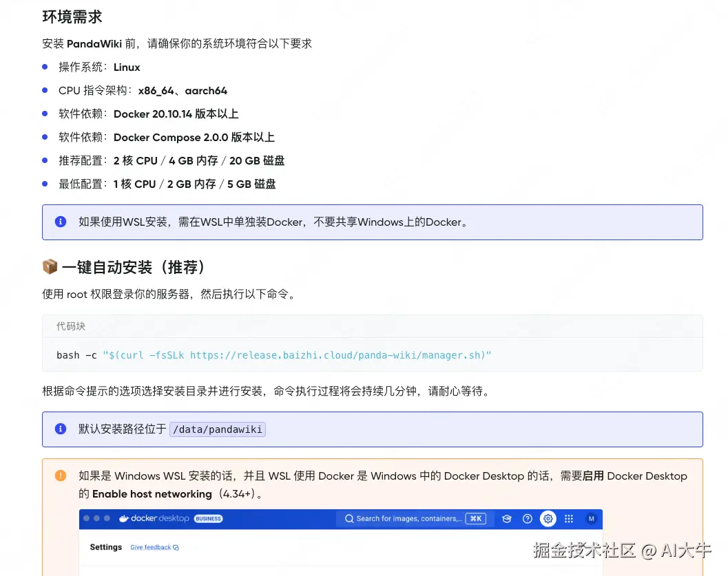This screenshot has height=576, width=728.
Task: Click the 根据命令提示的选项 paragraph
Action: click(x=267, y=391)
